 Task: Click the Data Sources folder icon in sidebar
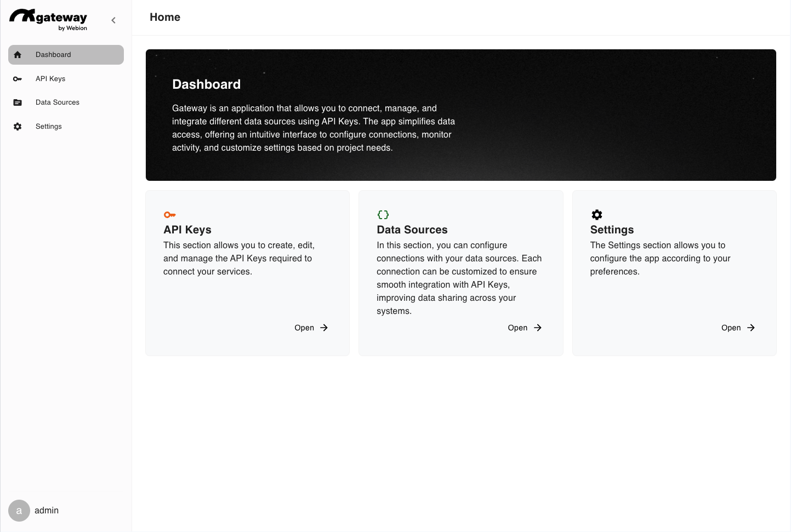point(18,102)
